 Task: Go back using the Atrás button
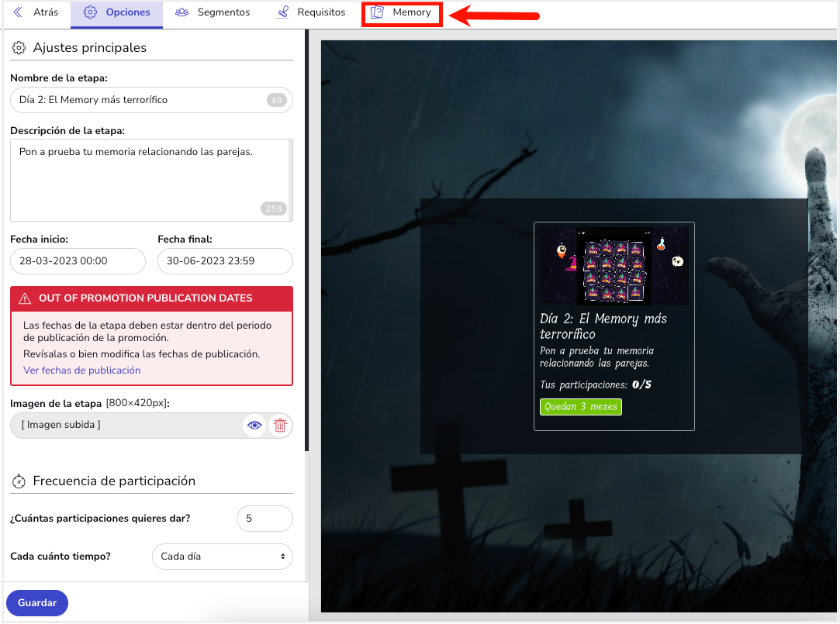pyautogui.click(x=36, y=12)
